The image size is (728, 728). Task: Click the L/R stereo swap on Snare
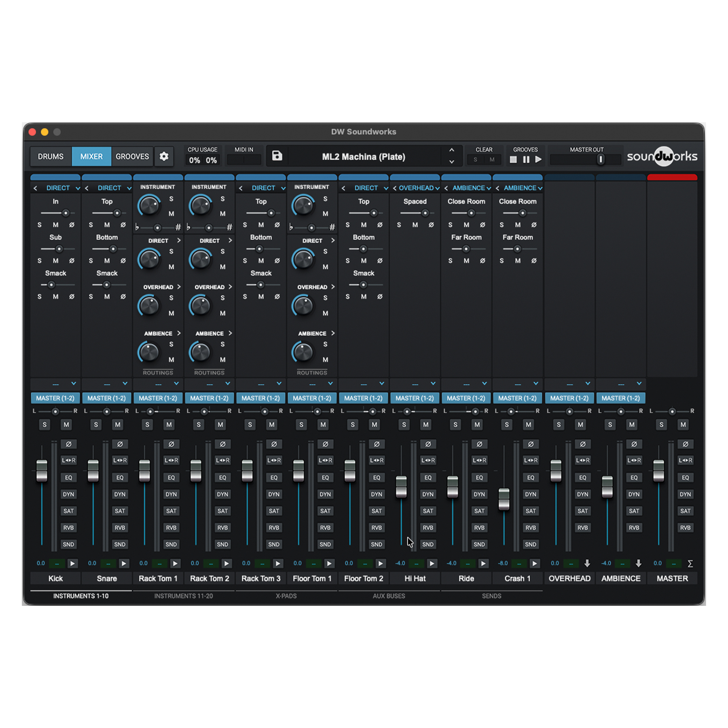click(x=120, y=460)
